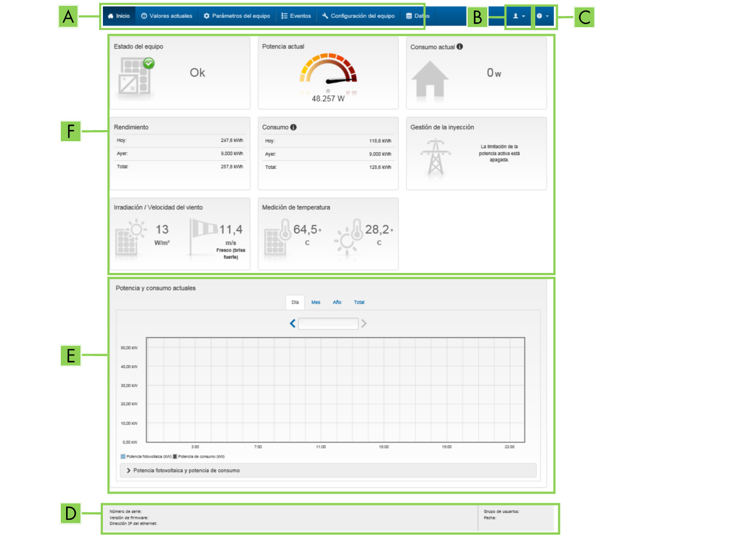Open the Datos database menu

[417, 16]
